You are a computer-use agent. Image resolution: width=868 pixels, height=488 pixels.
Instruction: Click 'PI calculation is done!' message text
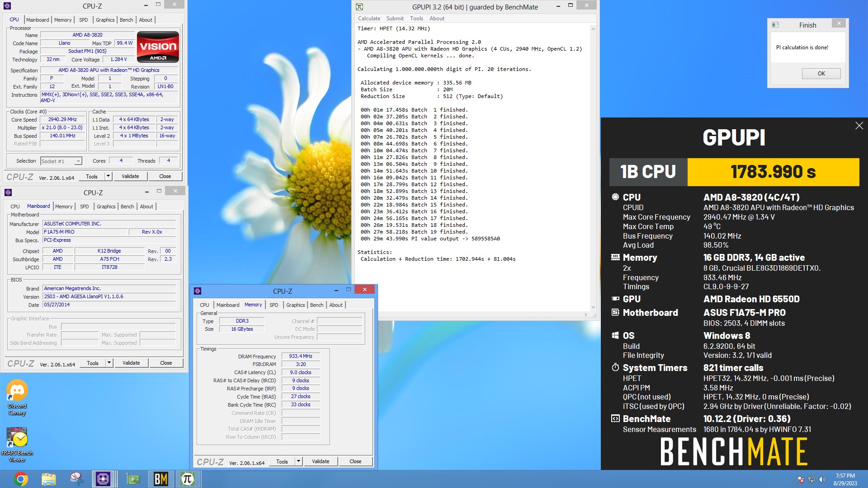[x=802, y=47]
